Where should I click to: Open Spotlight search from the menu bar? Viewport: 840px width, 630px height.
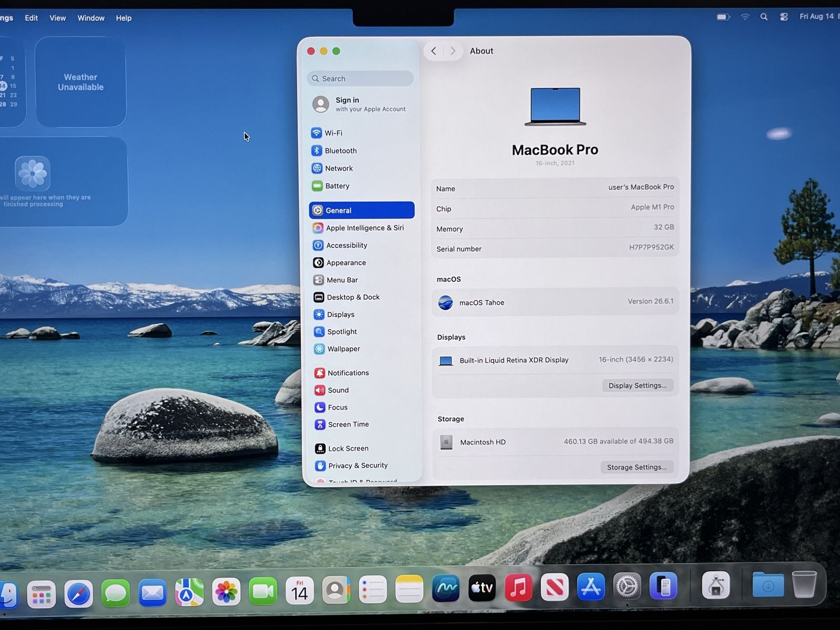(764, 17)
